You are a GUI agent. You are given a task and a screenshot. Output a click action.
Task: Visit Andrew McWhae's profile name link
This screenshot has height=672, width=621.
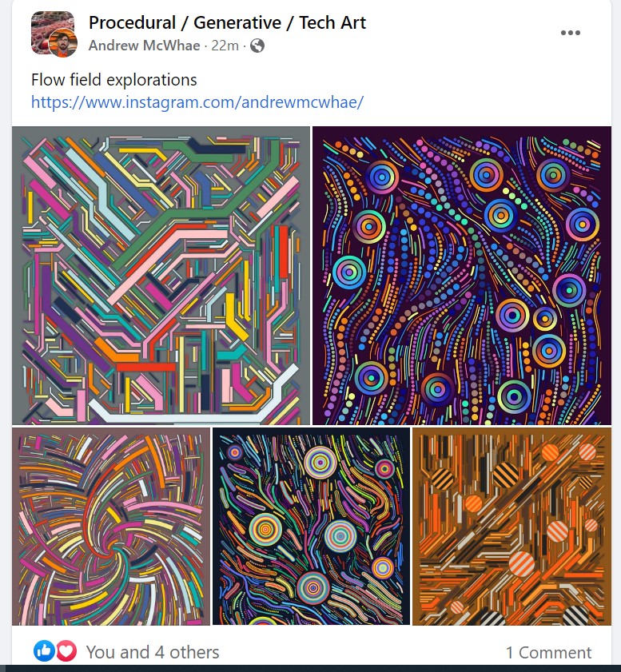145,46
